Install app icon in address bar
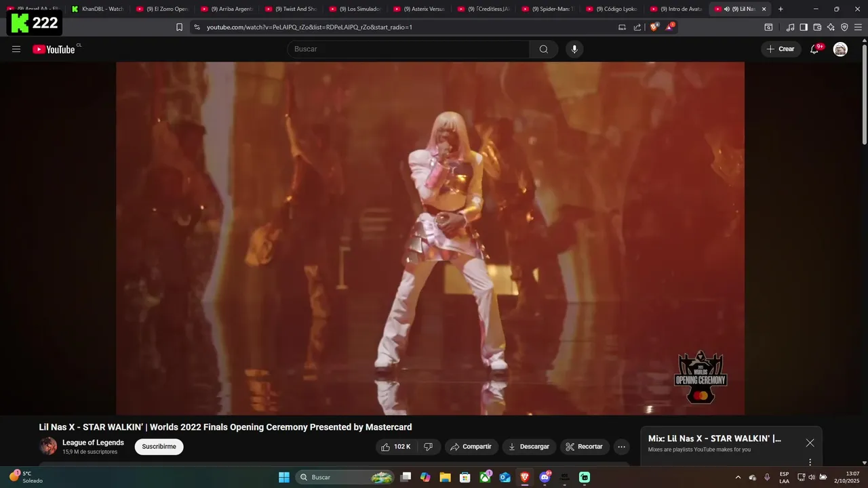 [622, 27]
